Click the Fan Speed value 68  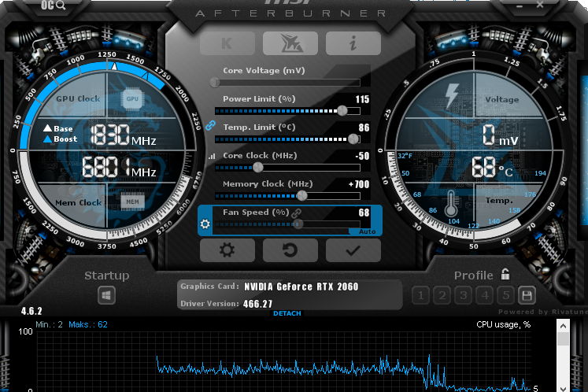click(x=364, y=213)
